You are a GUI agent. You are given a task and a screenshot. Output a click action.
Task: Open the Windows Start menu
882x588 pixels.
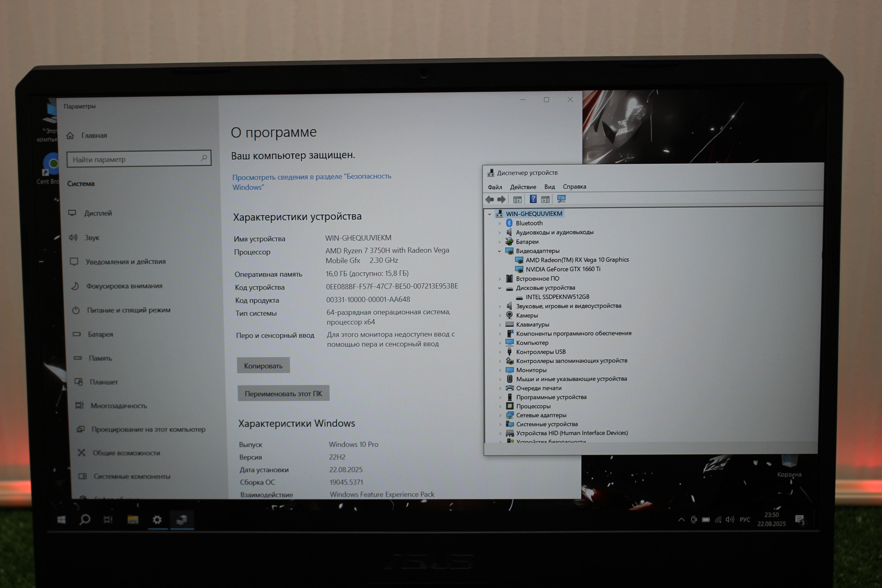(x=61, y=519)
